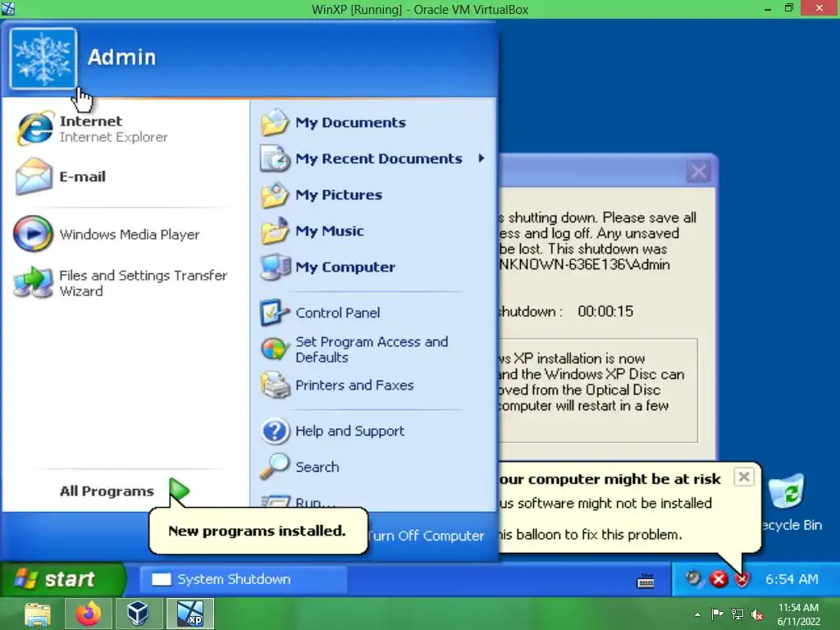Click the New programs installed tooltip
Image resolution: width=840 pixels, height=630 pixels.
coord(258,531)
